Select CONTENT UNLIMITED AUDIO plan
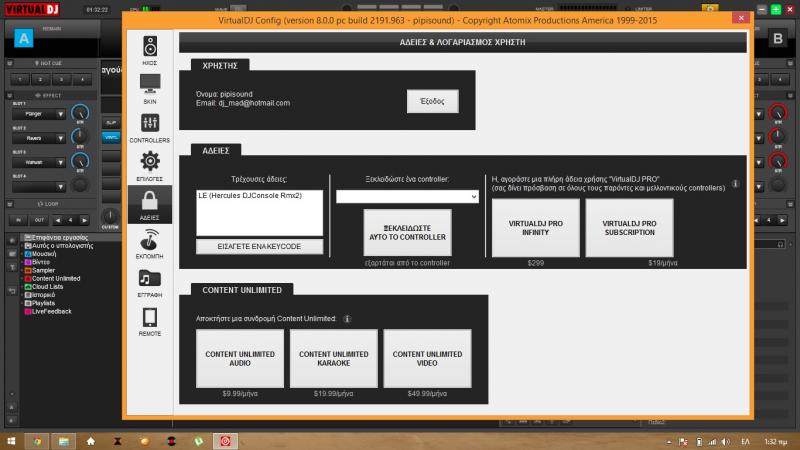The width and height of the screenshot is (800, 450). pos(240,359)
